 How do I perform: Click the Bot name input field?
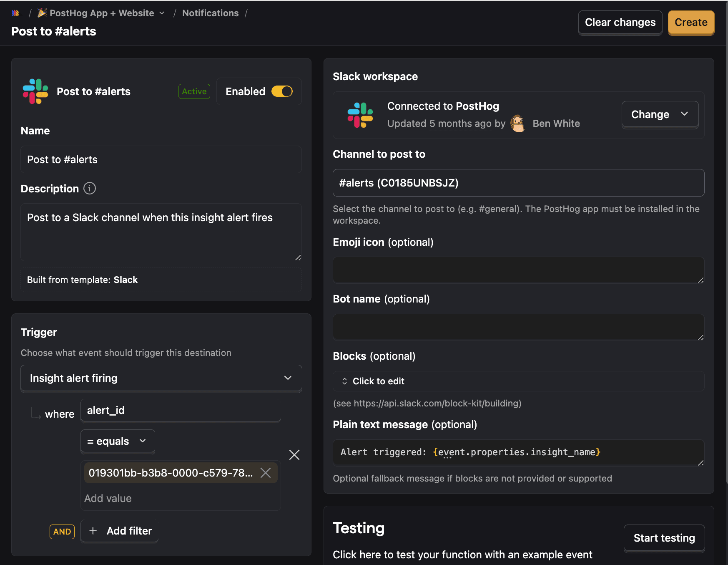pyautogui.click(x=518, y=327)
